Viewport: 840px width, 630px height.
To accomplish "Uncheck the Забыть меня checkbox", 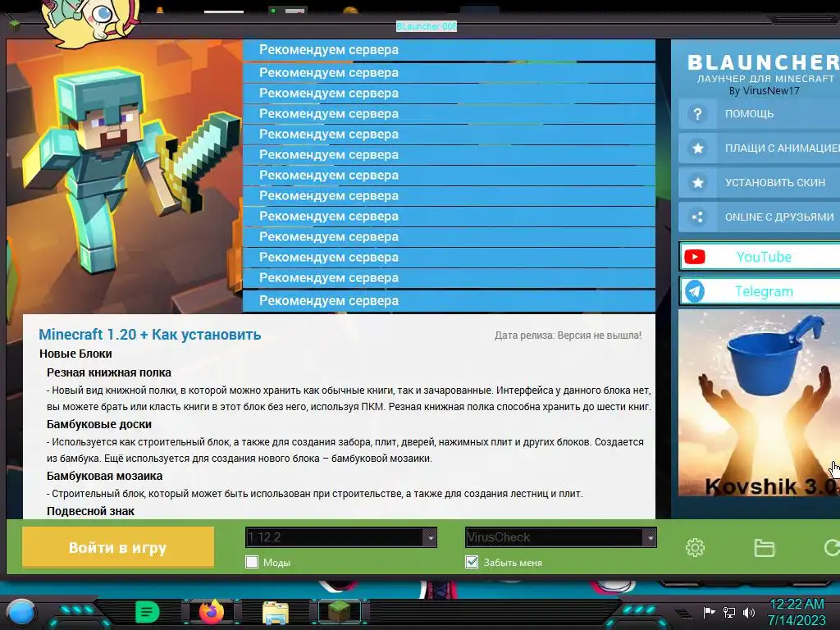I will 472,562.
